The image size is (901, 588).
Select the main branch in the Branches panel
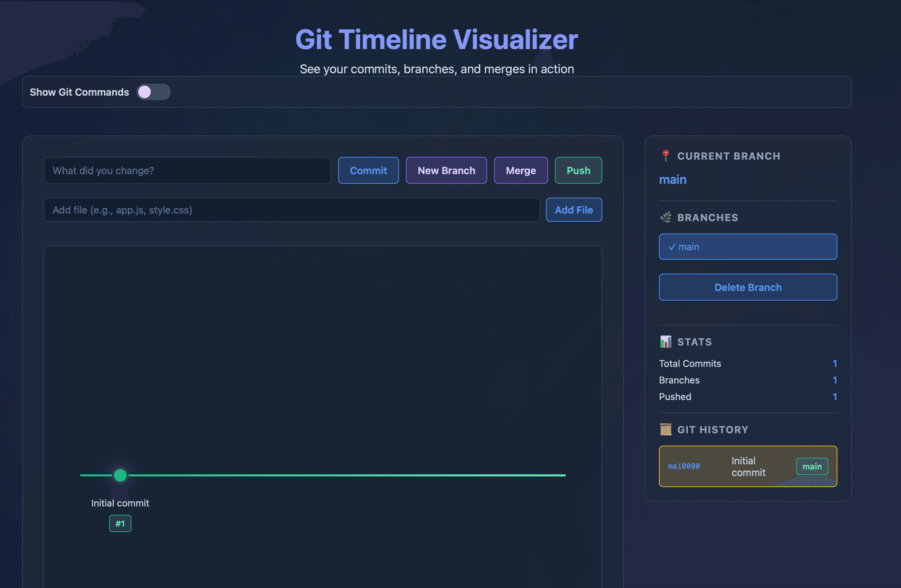coord(748,247)
